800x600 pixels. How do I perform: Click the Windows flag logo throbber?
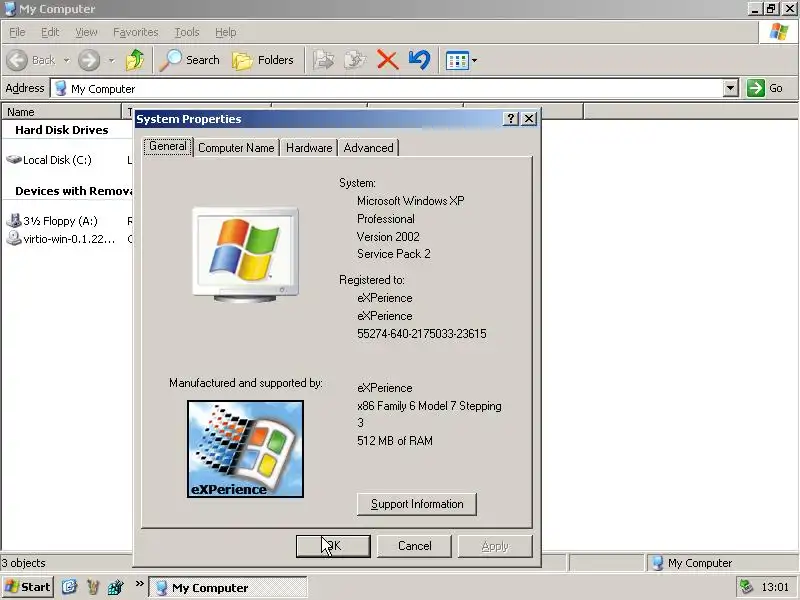778,32
